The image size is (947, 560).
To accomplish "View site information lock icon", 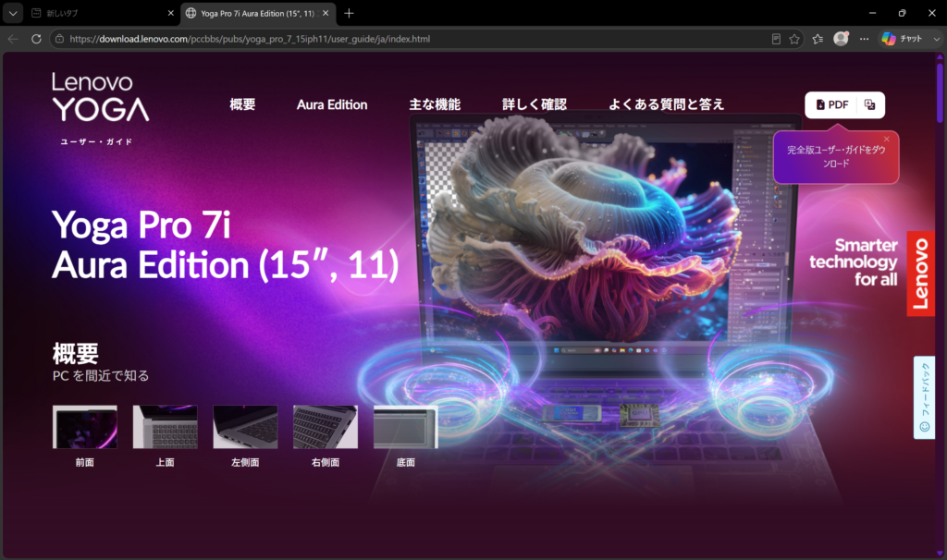I will click(x=59, y=39).
